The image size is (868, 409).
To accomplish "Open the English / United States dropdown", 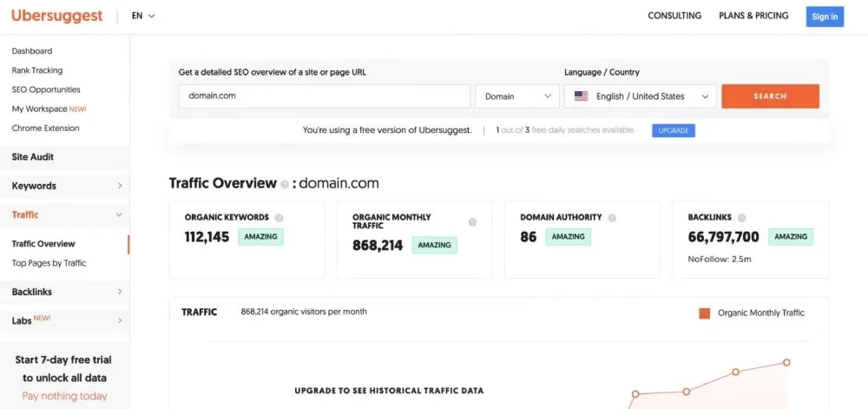I will (x=641, y=96).
